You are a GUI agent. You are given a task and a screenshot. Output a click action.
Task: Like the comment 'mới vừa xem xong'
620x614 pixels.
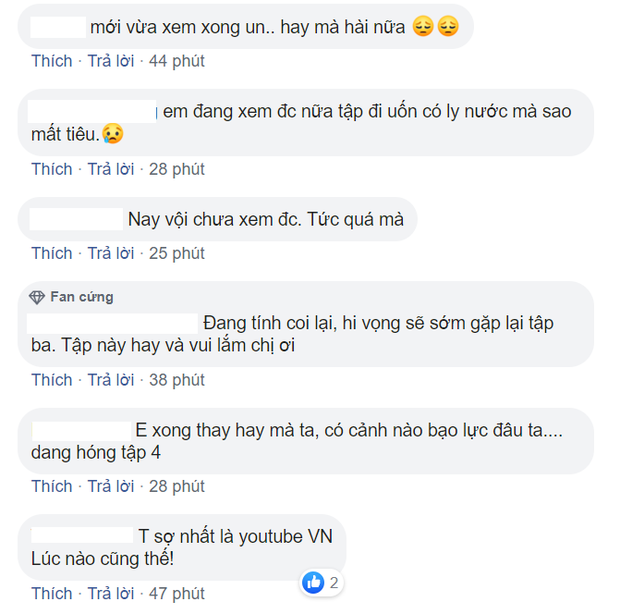(x=52, y=61)
